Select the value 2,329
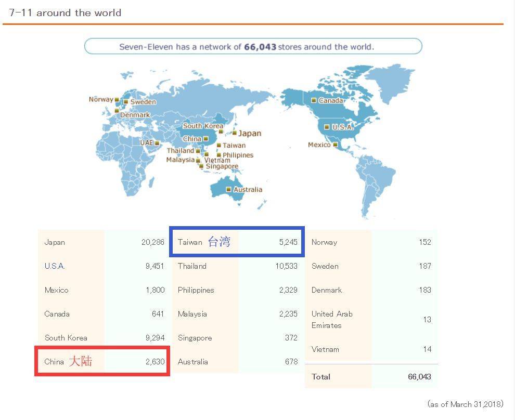Viewport: 515px width, 420px height. [x=288, y=290]
